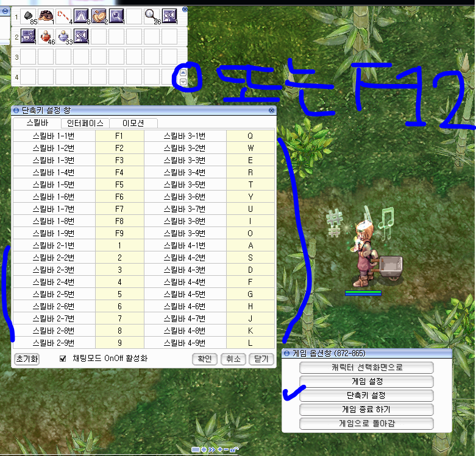Switch to the 인터페이스 tab
This screenshot has width=476, height=456.
(x=85, y=124)
